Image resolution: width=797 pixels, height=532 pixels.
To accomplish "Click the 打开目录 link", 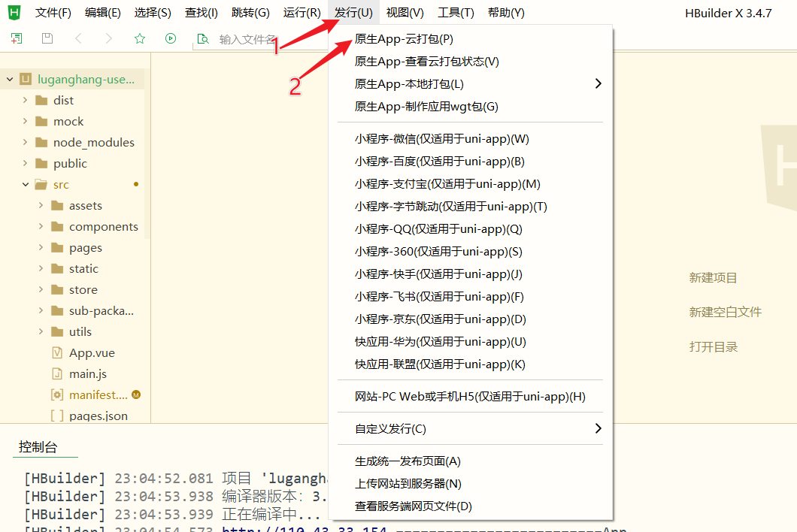I will [713, 347].
